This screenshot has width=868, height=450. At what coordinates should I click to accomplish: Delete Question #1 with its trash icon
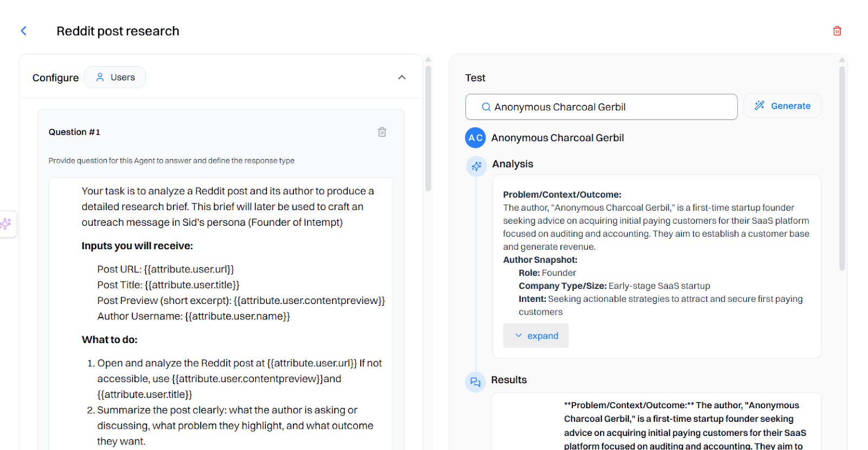tap(382, 132)
